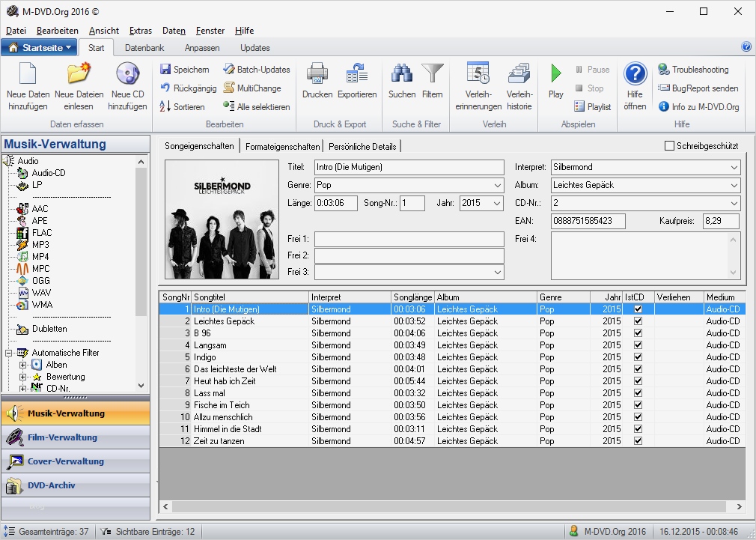Viewport: 756px width, 540px height.
Task: Click the Drucken printer icon
Action: coord(317,74)
